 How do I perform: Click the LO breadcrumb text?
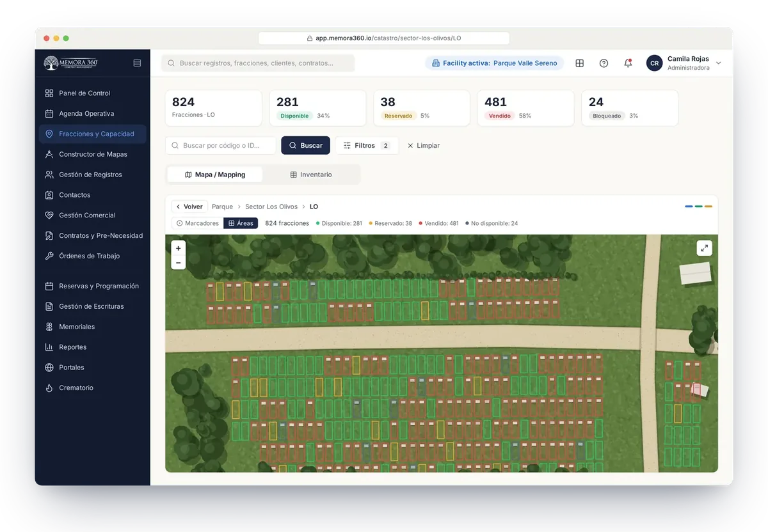point(314,207)
